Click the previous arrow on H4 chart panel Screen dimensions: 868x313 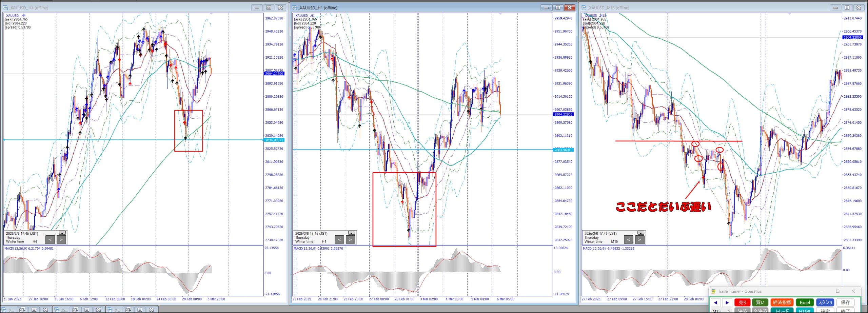coord(50,240)
